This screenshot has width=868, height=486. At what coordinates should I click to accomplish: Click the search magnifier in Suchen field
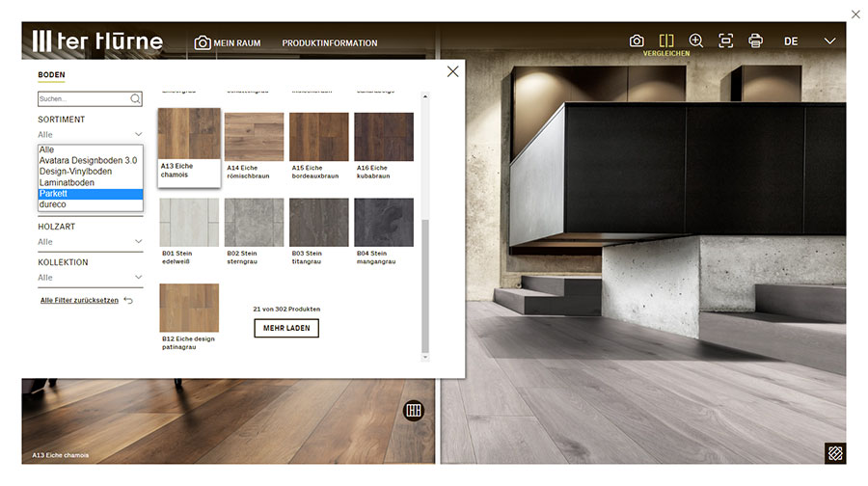click(135, 98)
